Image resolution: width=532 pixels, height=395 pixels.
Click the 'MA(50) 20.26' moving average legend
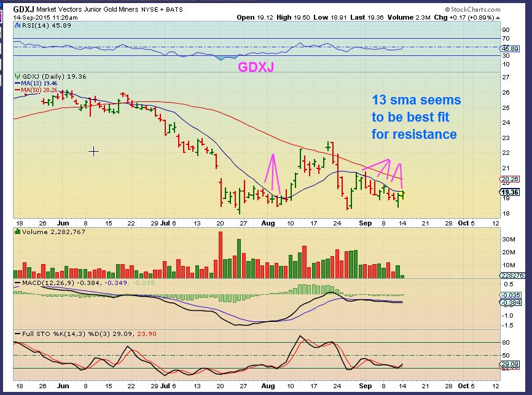point(39,90)
